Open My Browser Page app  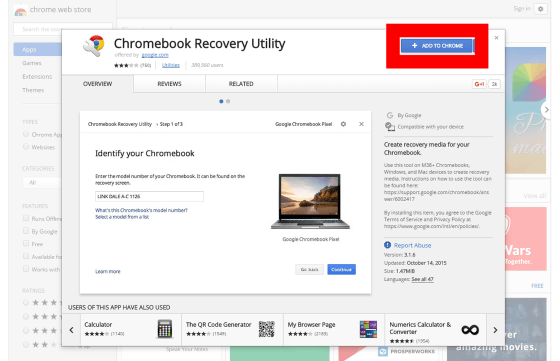(334, 330)
